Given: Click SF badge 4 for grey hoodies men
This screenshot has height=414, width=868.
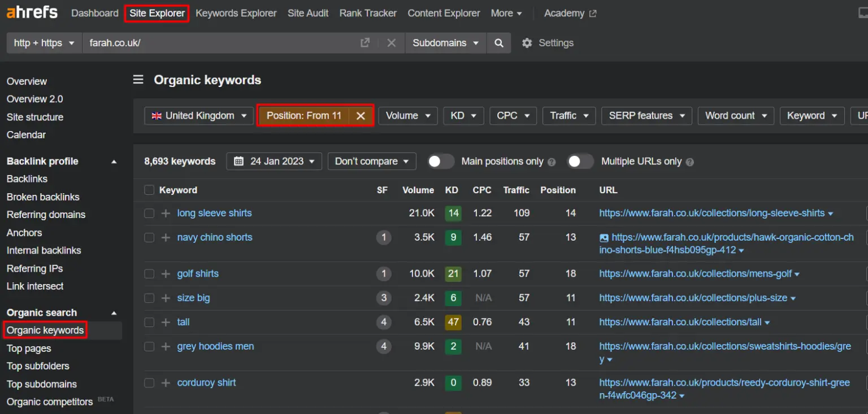Looking at the screenshot, I should (x=384, y=347).
